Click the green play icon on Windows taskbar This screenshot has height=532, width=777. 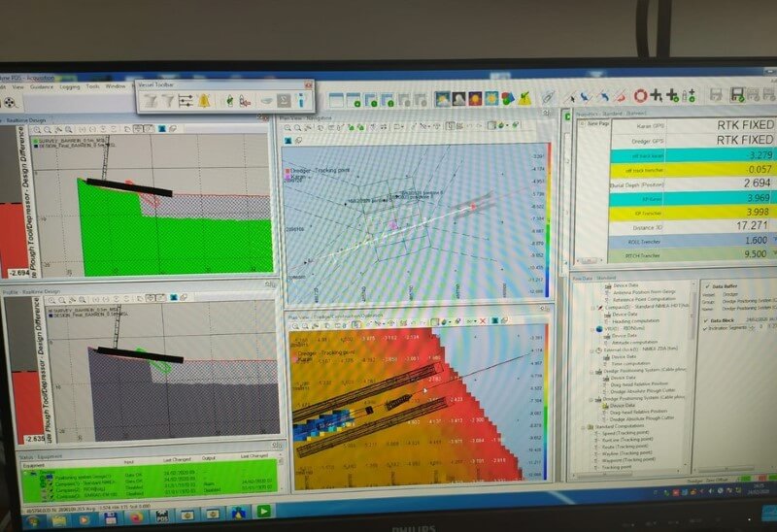tap(263, 511)
